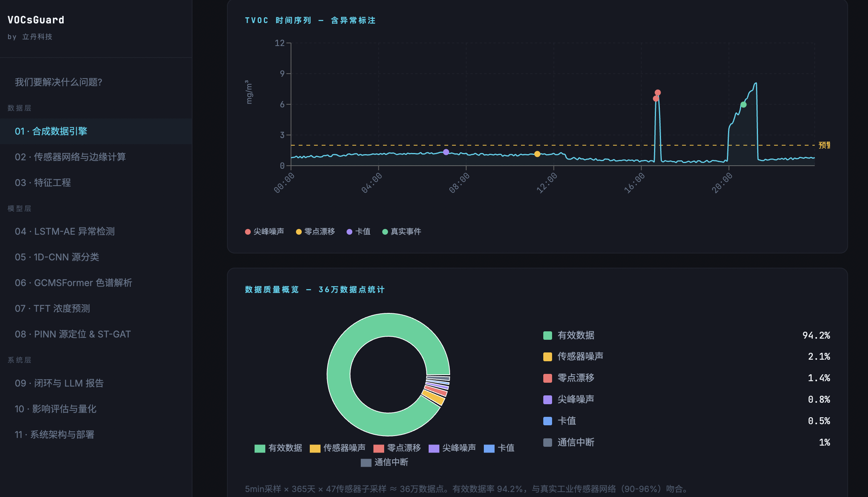868x497 pixels.
Task: Click the yellow 零点漂移 legend dot
Action: [298, 232]
